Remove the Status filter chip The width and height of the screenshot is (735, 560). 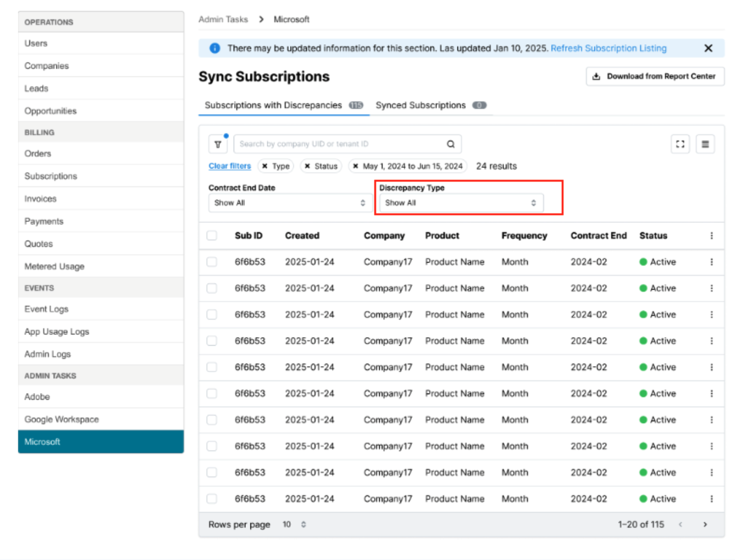(x=307, y=166)
